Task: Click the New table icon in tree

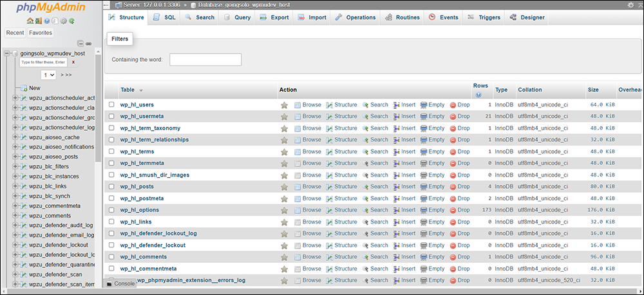Action: click(24, 88)
